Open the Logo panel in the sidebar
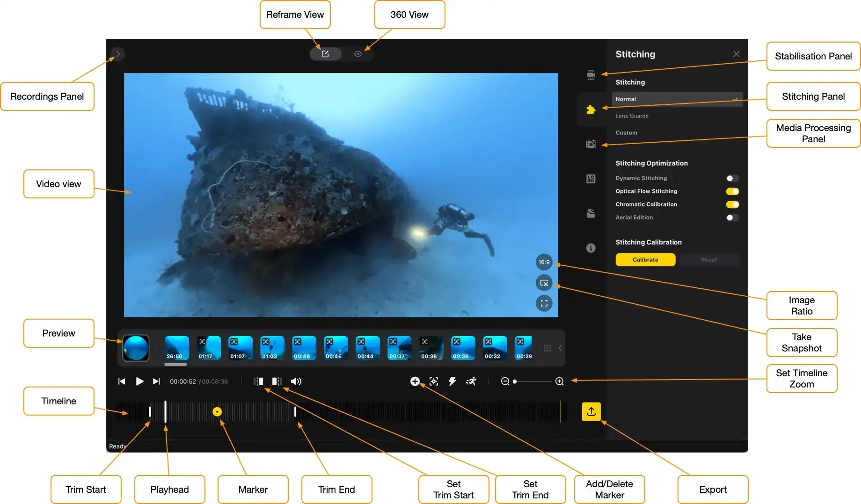This screenshot has width=861, height=504. [591, 178]
